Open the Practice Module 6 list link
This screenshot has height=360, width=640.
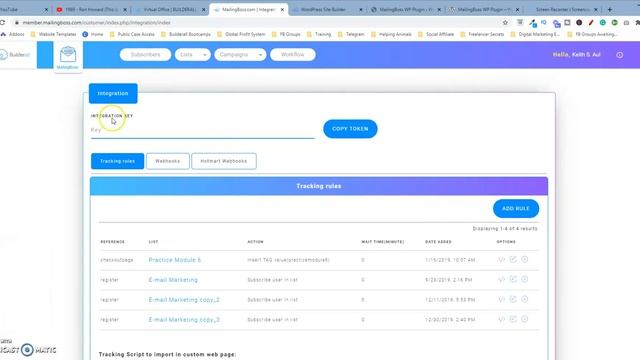point(175,260)
